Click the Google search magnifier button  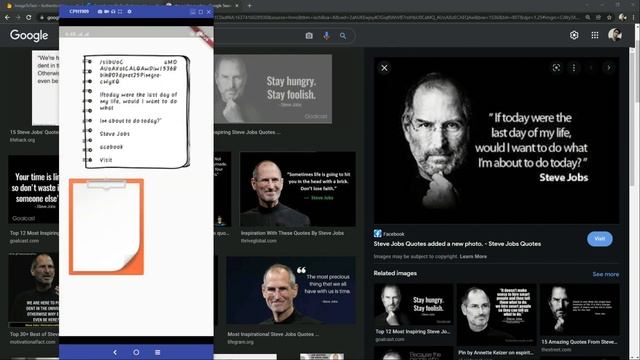(343, 36)
